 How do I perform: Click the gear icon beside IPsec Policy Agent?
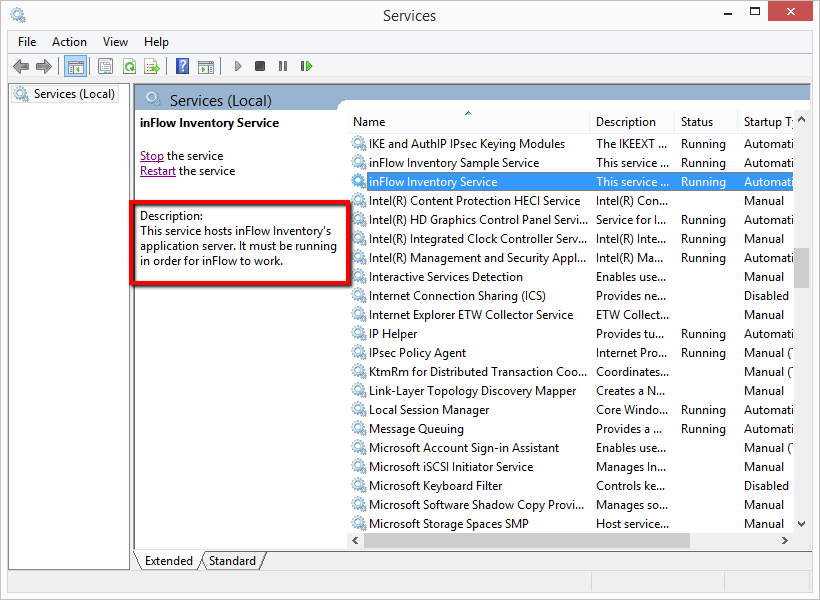pyautogui.click(x=358, y=352)
